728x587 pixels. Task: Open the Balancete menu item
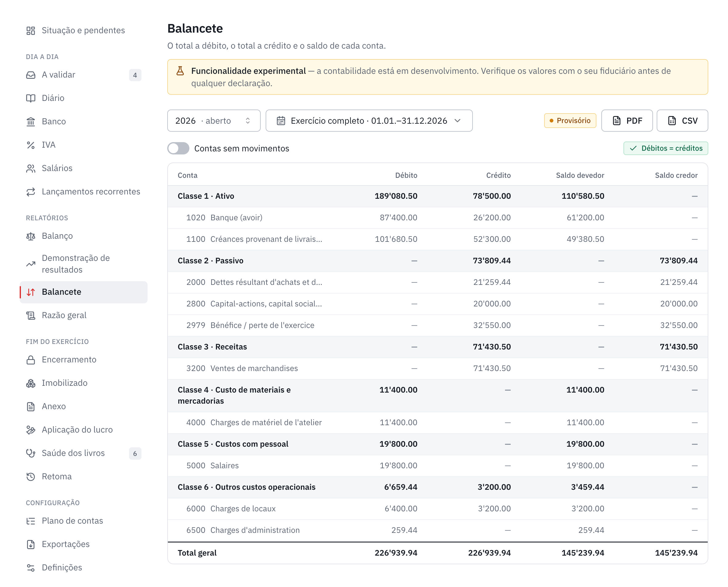click(83, 292)
